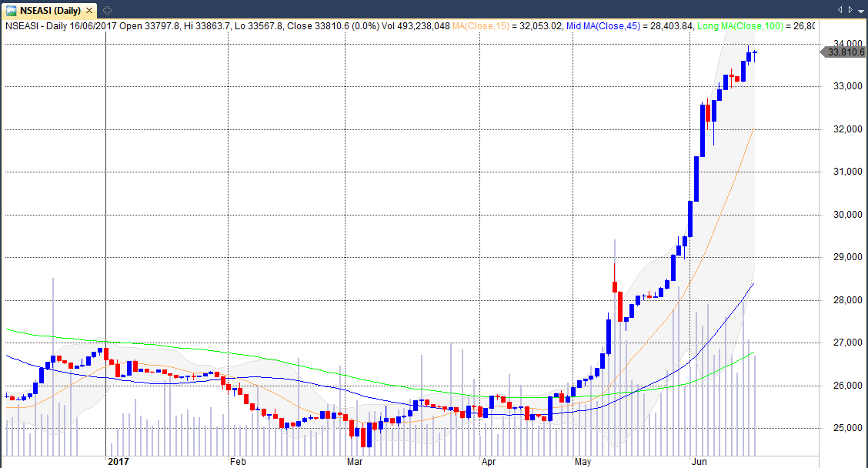Add a new chart tab
The image size is (868, 468).
[x=107, y=11]
